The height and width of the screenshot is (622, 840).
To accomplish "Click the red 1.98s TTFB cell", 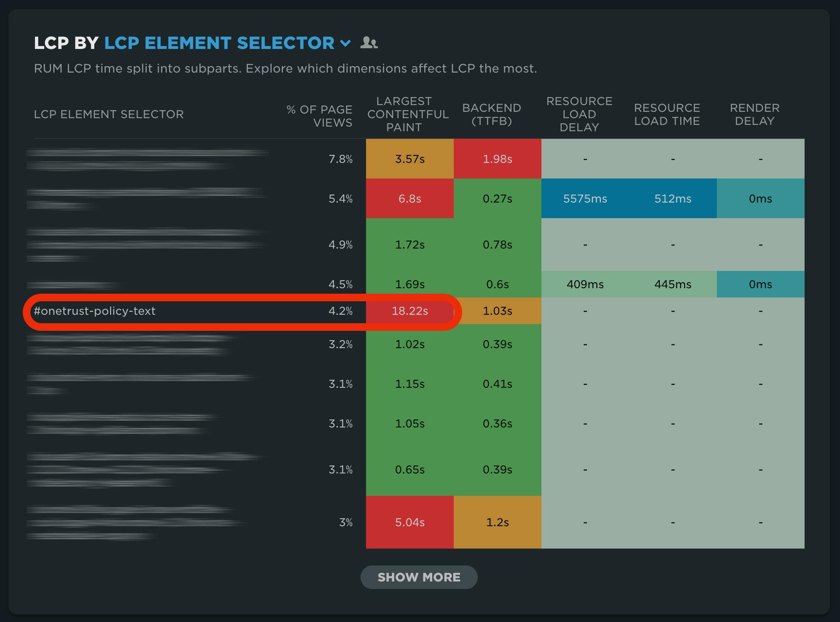I will (498, 158).
